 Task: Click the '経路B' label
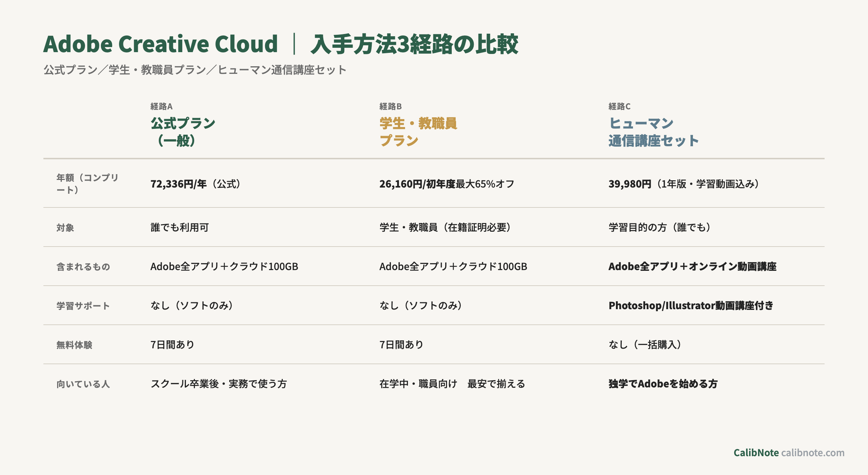390,106
